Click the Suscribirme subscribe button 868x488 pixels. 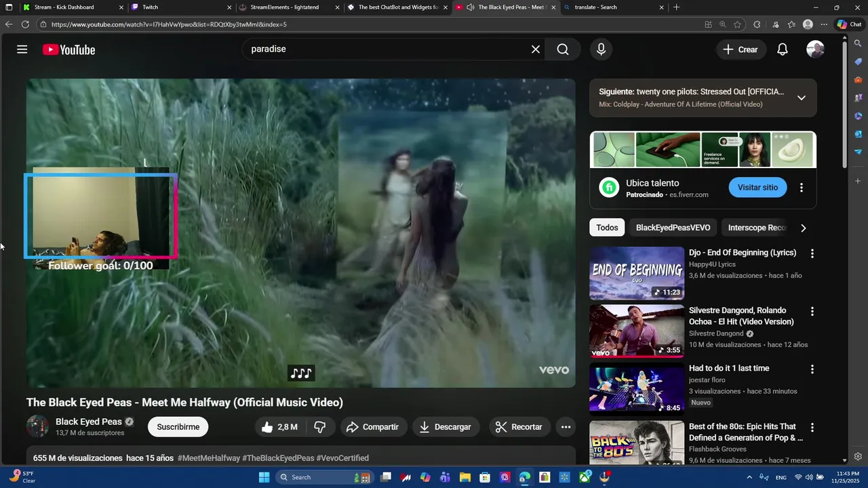tap(178, 427)
